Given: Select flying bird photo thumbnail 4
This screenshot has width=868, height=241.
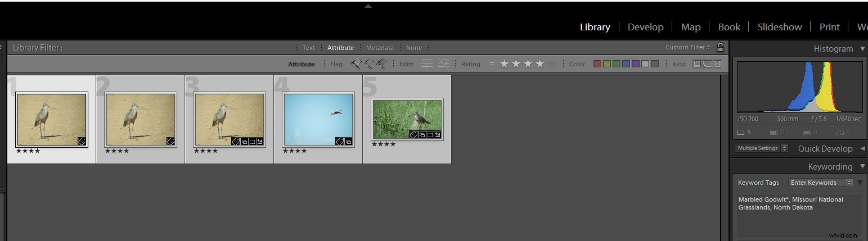Looking at the screenshot, I should pos(318,120).
